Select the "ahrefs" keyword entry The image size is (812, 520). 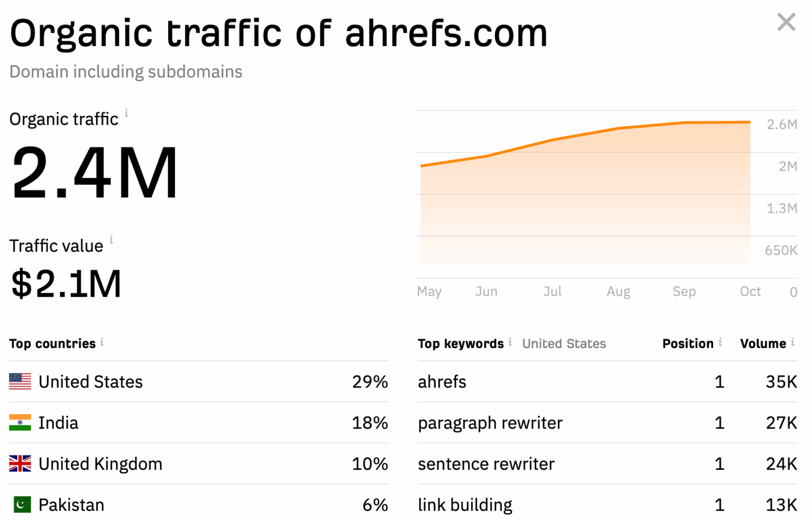pyautogui.click(x=442, y=381)
